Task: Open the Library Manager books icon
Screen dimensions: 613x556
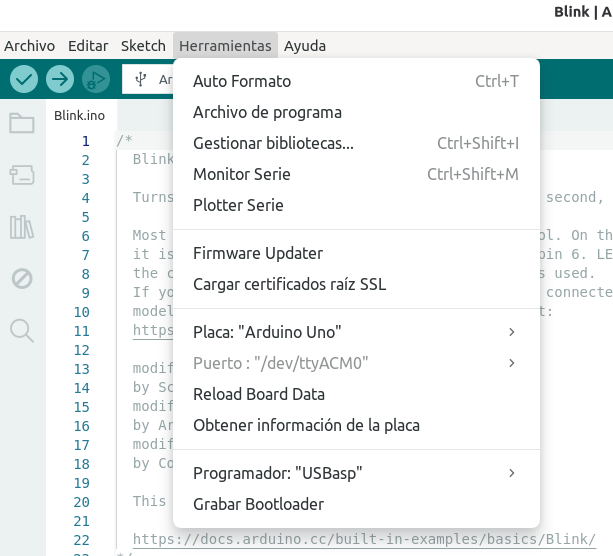Action: tap(22, 227)
